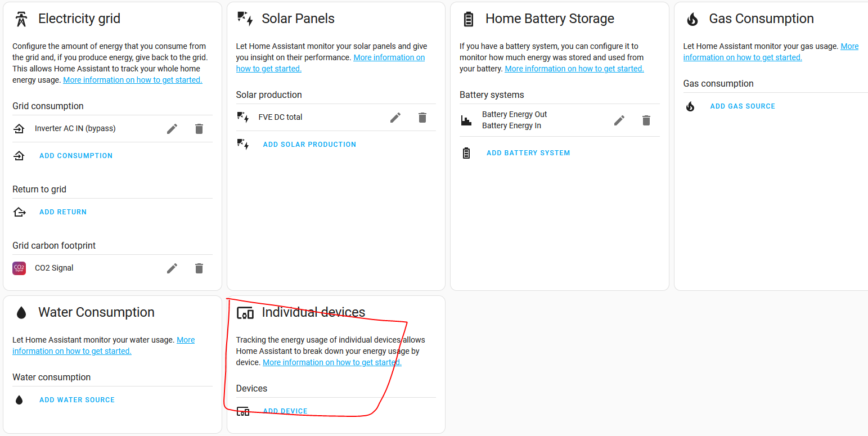Click Add Gas Source button
Viewport: 868px width, 436px height.
743,106
